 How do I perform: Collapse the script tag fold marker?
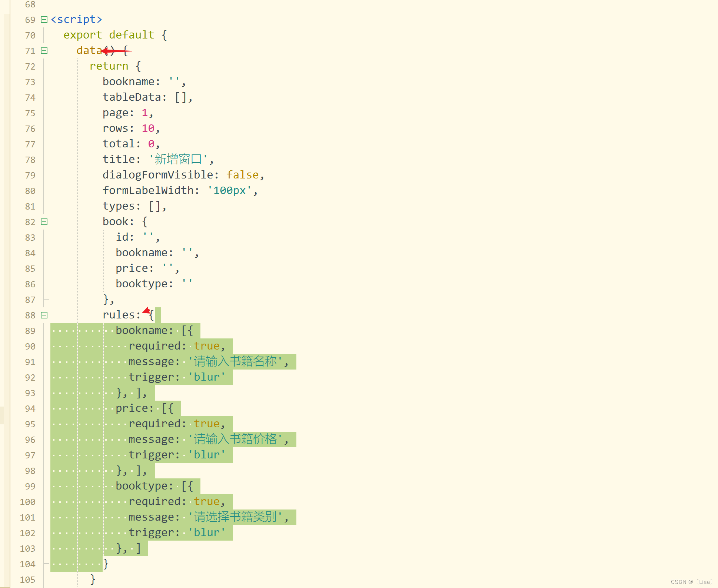click(x=44, y=20)
